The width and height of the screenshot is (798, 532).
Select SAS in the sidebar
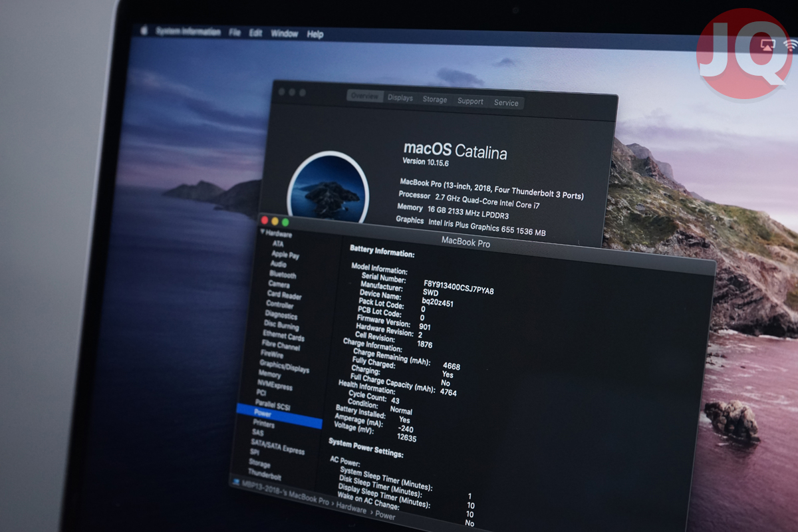[258, 434]
